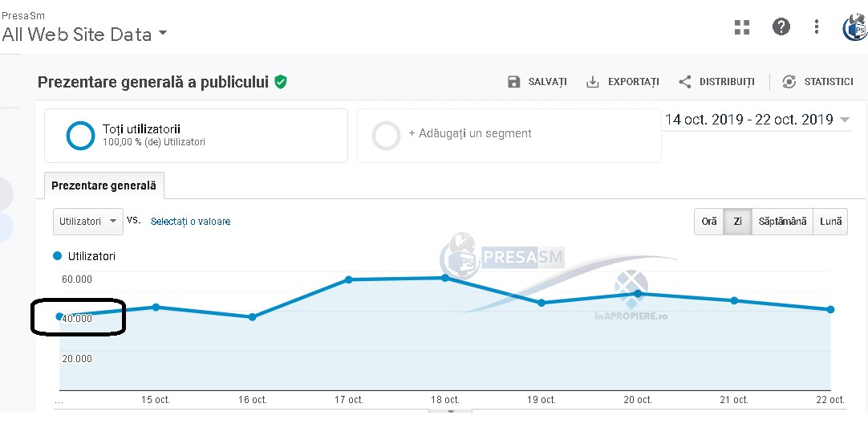Open the date range picker dropdown
Image resolution: width=868 pixels, height=428 pixels.
pyautogui.click(x=844, y=120)
